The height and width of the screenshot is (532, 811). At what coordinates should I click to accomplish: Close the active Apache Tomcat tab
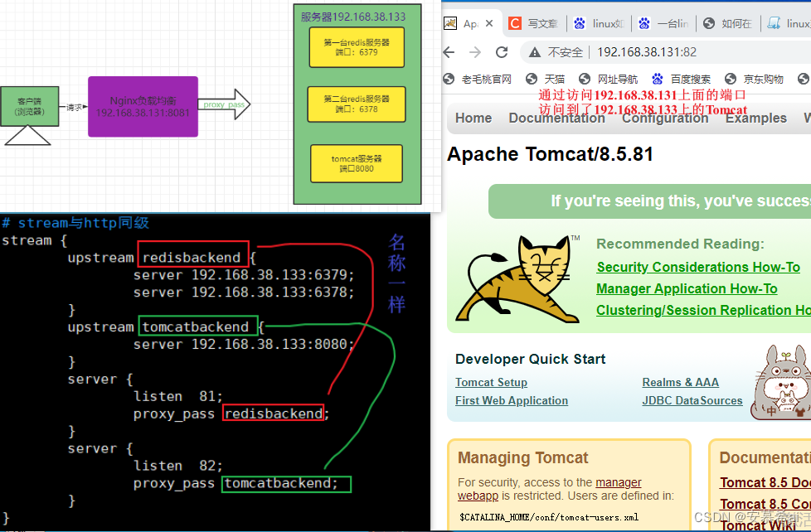tap(489, 23)
